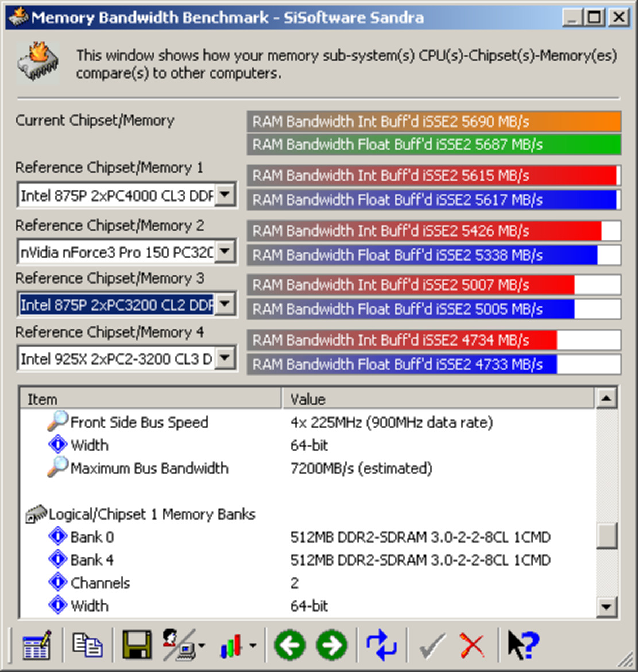
Task: Select the Front Side Bus Speed row
Action: 308,423
